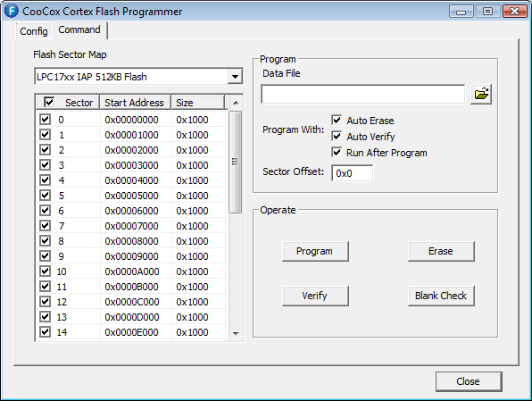Toggle the select-all Sector header checkbox

[49, 102]
